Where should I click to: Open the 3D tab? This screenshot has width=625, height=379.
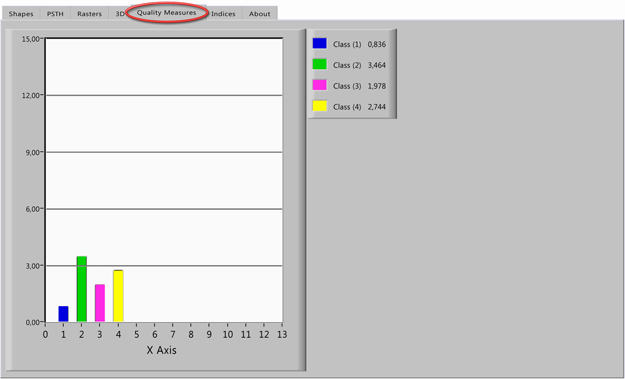click(x=118, y=14)
